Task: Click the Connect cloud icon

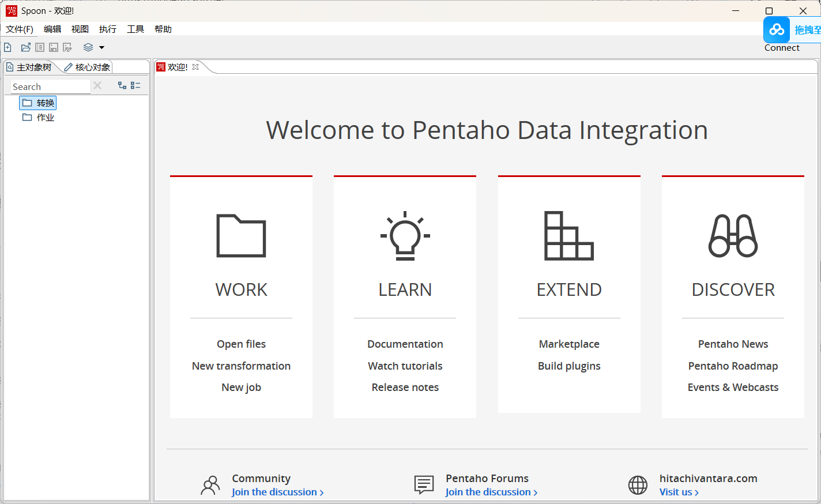Action: click(777, 29)
